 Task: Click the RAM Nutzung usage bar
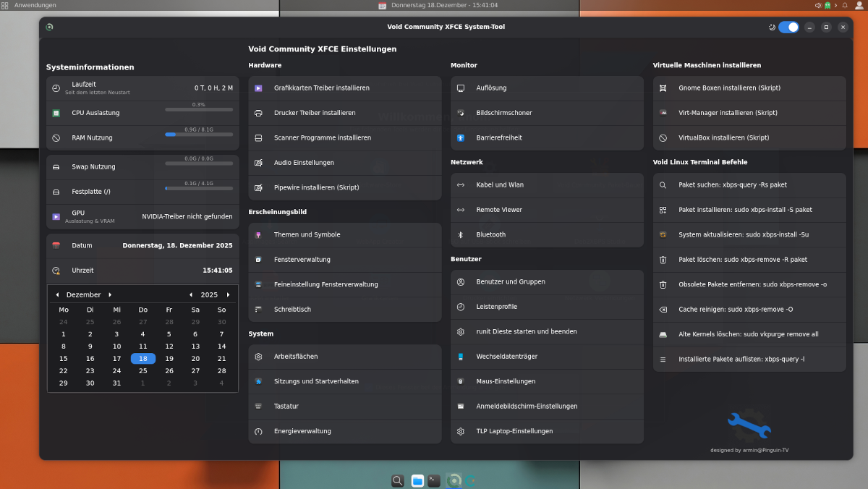pos(199,135)
